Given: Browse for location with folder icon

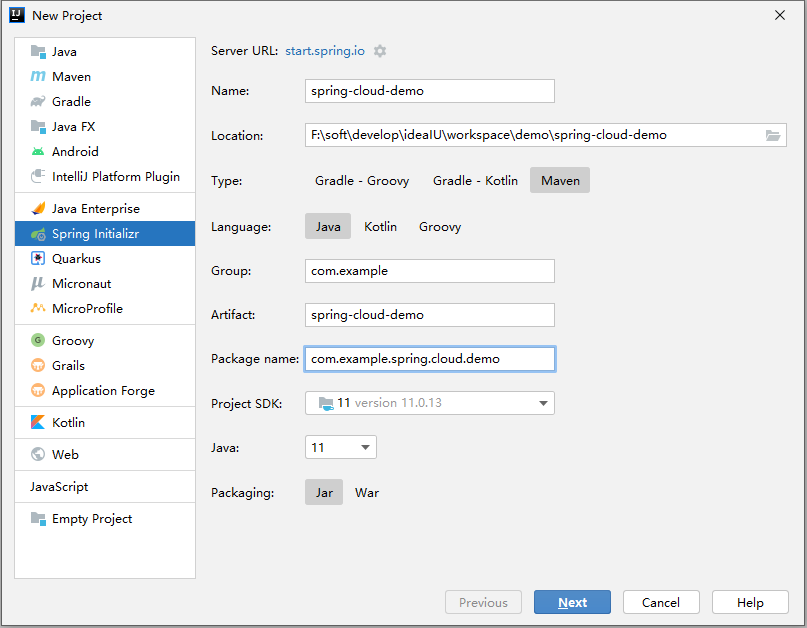Looking at the screenshot, I should pos(773,135).
